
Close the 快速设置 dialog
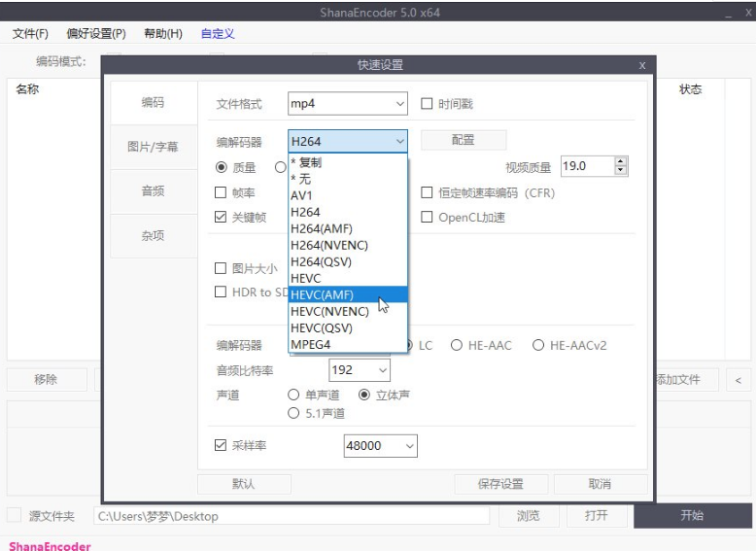tap(642, 65)
